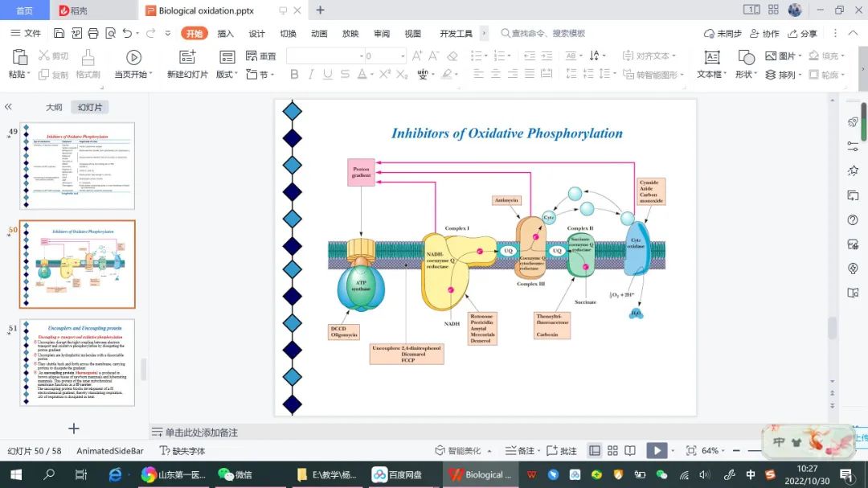Viewport: 868px width, 488px height.
Task: Click the Collaborate (协作) button
Action: (x=764, y=33)
